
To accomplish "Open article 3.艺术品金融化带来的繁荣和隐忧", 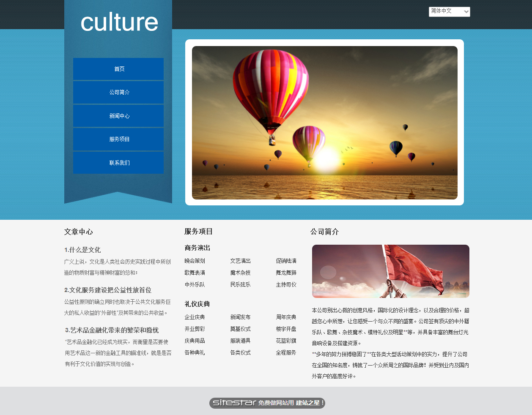I will (x=112, y=330).
